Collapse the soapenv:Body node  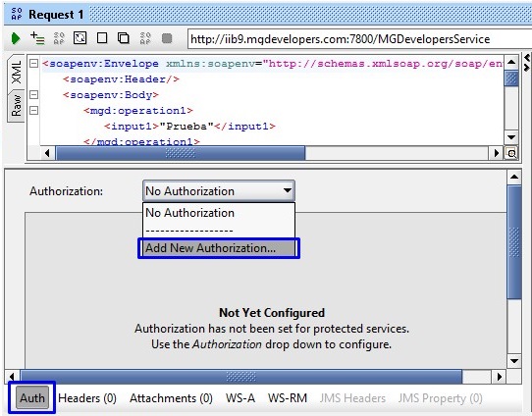coord(33,94)
